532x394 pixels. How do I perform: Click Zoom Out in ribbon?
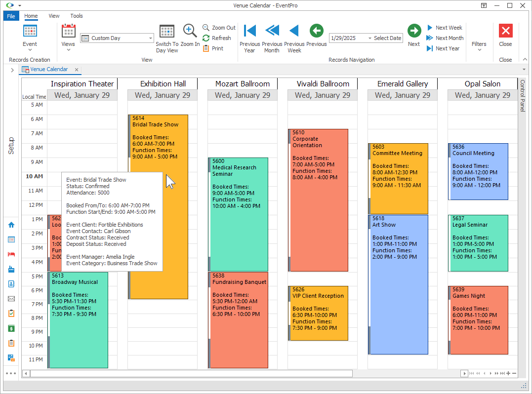pyautogui.click(x=219, y=28)
